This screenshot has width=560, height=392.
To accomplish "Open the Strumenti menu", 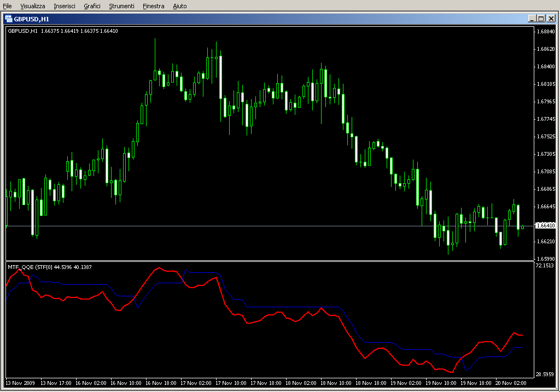I will (121, 6).
